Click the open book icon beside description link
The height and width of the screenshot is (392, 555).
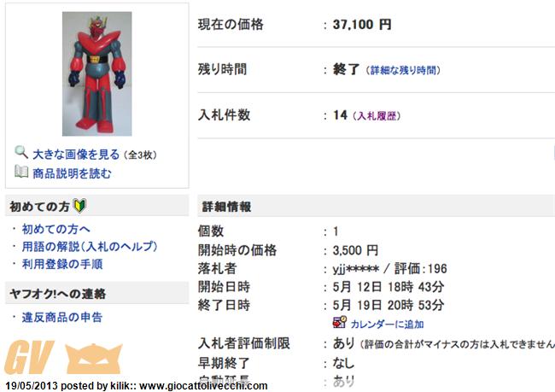pos(21,172)
